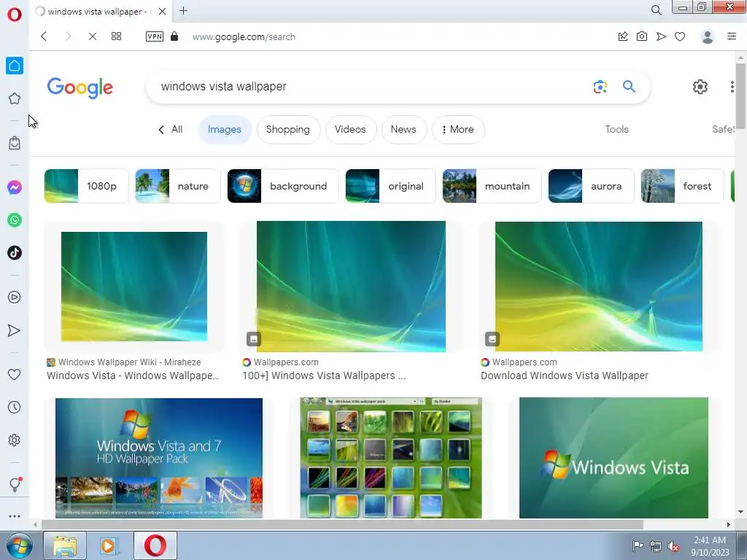Open Download Windows Vista Wallpaper image
The image size is (747, 560).
point(599,286)
